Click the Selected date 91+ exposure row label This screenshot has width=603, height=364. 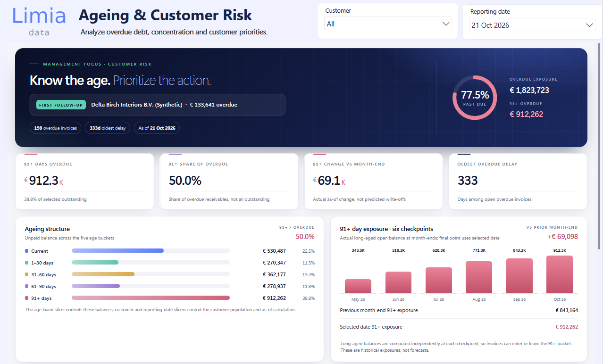(371, 327)
